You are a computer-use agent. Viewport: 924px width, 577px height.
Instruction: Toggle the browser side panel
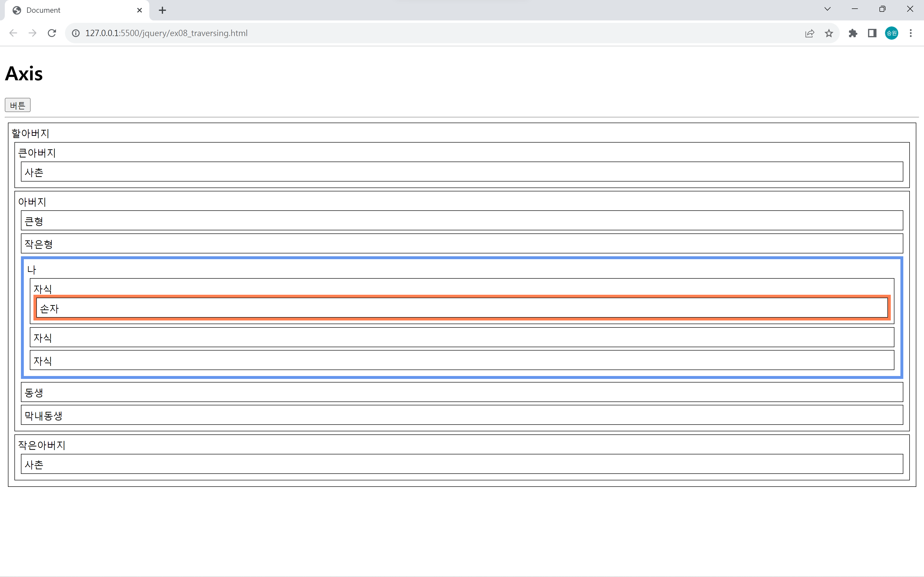tap(872, 33)
